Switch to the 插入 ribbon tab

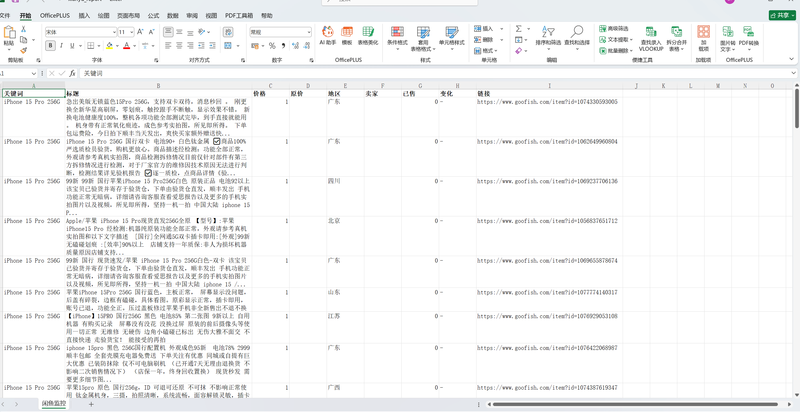point(84,16)
